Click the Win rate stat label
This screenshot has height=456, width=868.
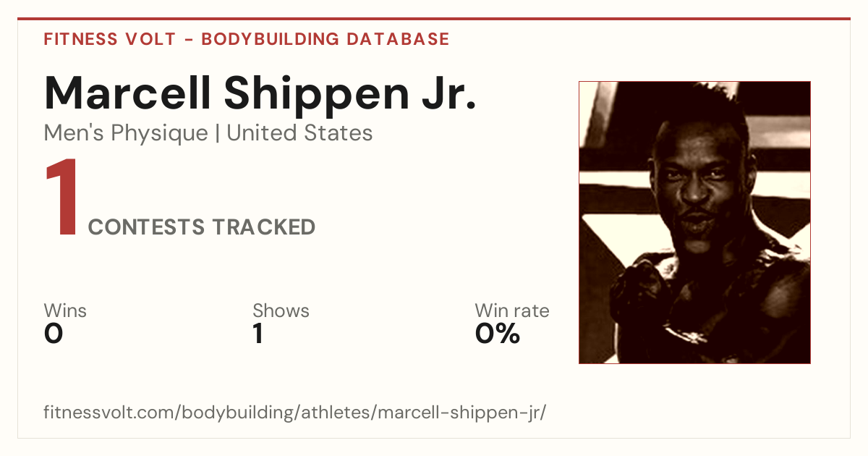point(512,311)
